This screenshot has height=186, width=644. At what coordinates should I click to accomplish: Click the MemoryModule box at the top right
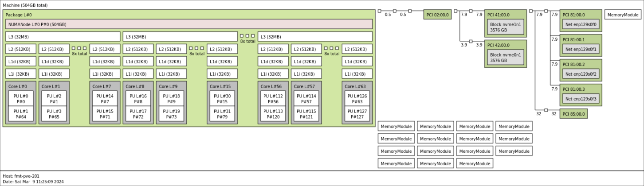[x=623, y=15]
